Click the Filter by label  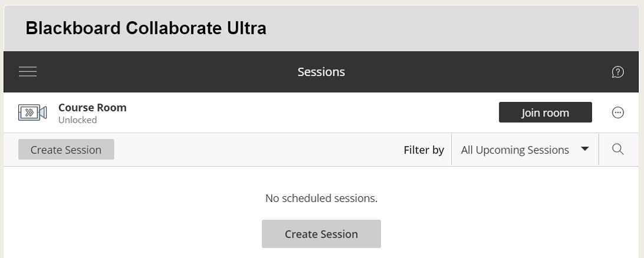click(x=423, y=150)
